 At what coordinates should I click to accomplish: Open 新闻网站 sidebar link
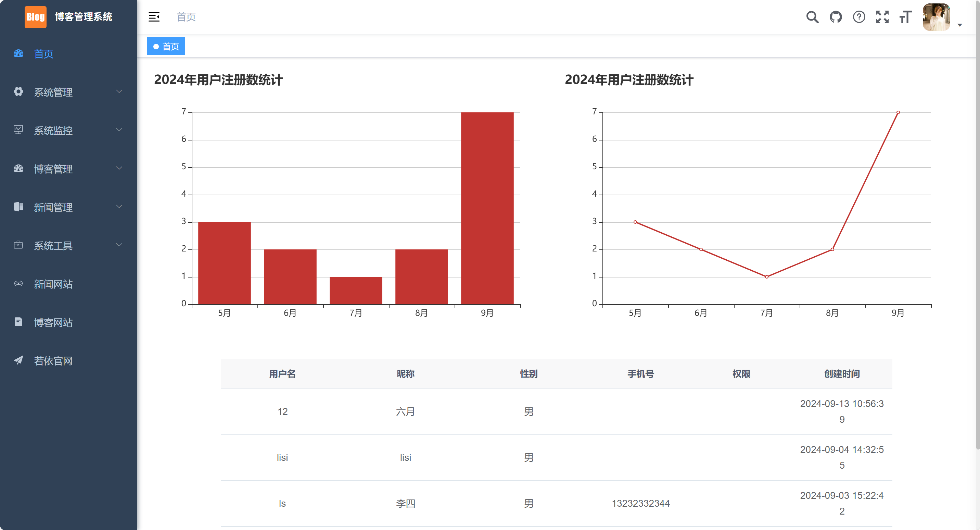pyautogui.click(x=53, y=284)
